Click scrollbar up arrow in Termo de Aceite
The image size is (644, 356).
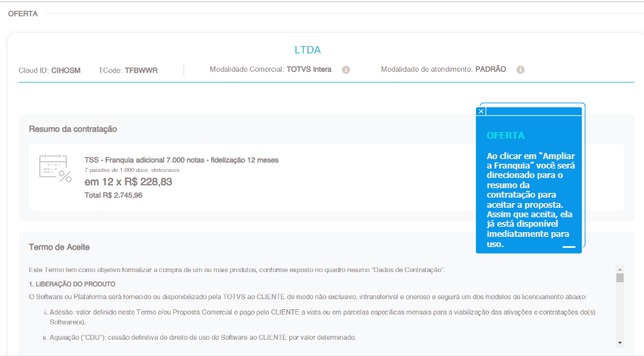tap(620, 269)
